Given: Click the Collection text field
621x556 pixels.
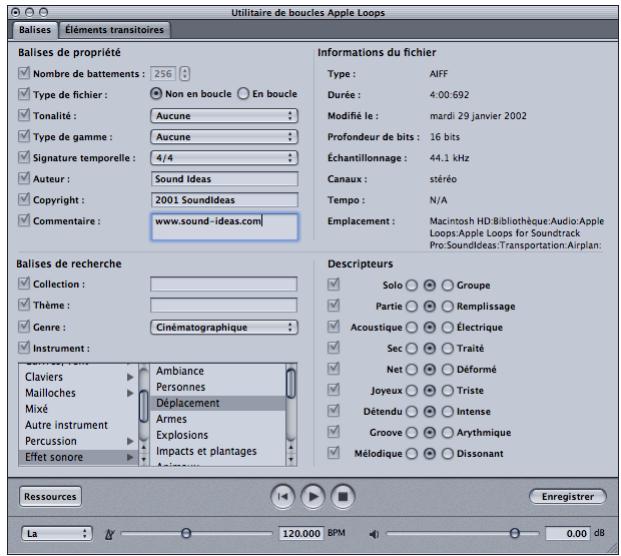Looking at the screenshot, I should tap(224, 284).
